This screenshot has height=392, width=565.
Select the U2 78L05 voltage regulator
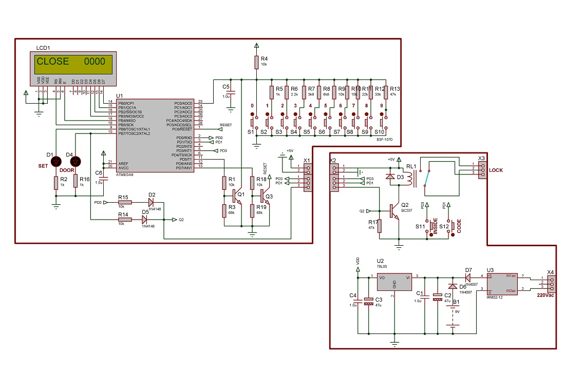(394, 282)
